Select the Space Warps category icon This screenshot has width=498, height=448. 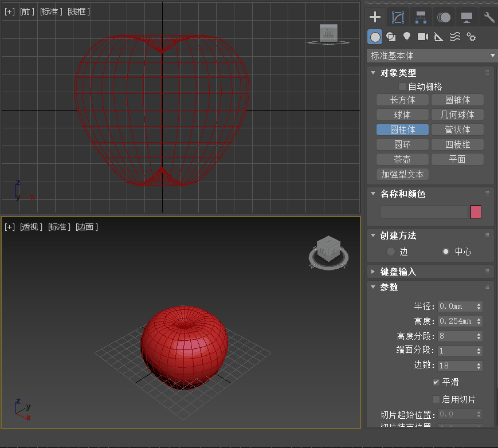pos(455,37)
